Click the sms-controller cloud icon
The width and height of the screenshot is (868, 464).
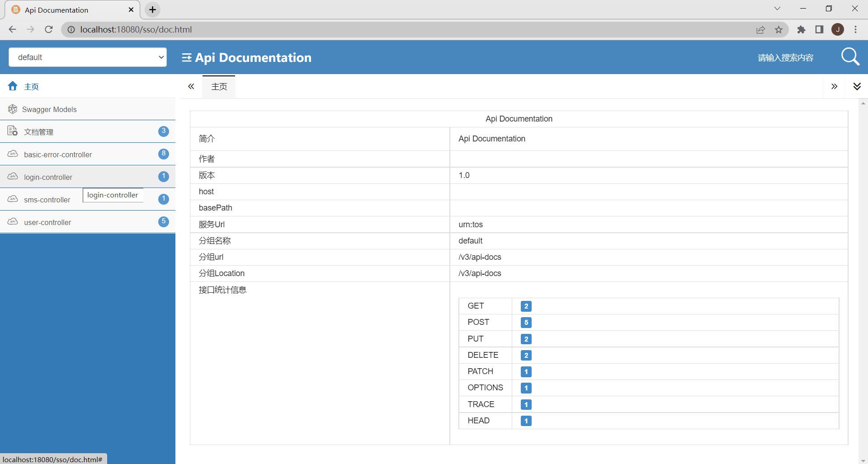click(13, 199)
